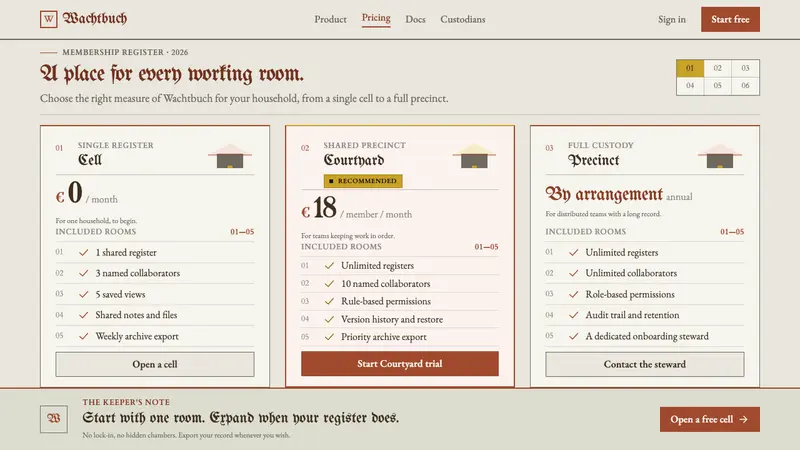Go to Docs in navigation
The width and height of the screenshot is (800, 450).
coord(415,19)
